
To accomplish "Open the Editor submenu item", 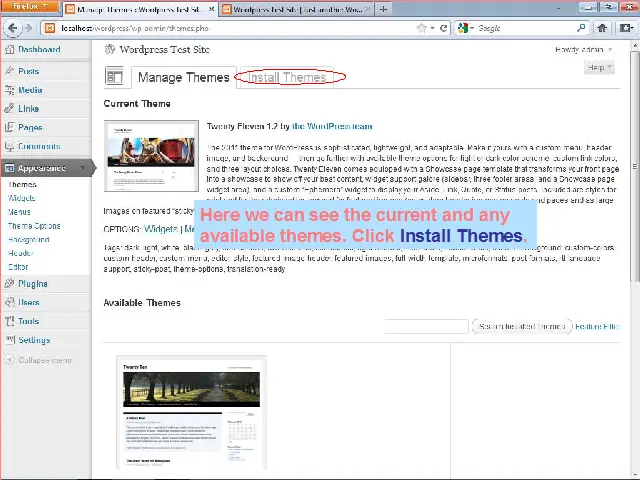I will click(x=18, y=267).
